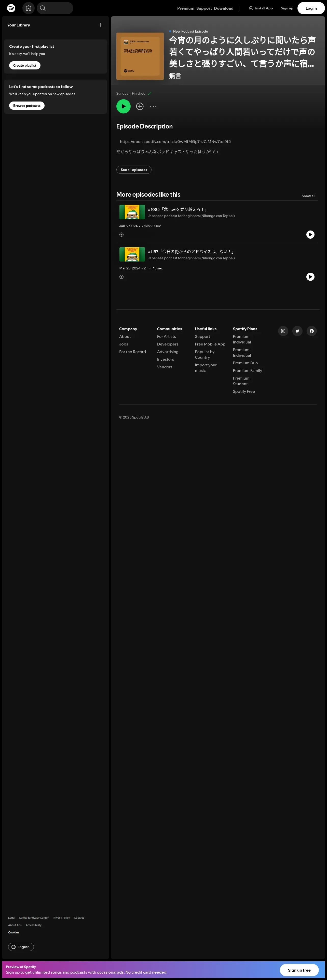Click the Browse podcasts button

(27, 106)
